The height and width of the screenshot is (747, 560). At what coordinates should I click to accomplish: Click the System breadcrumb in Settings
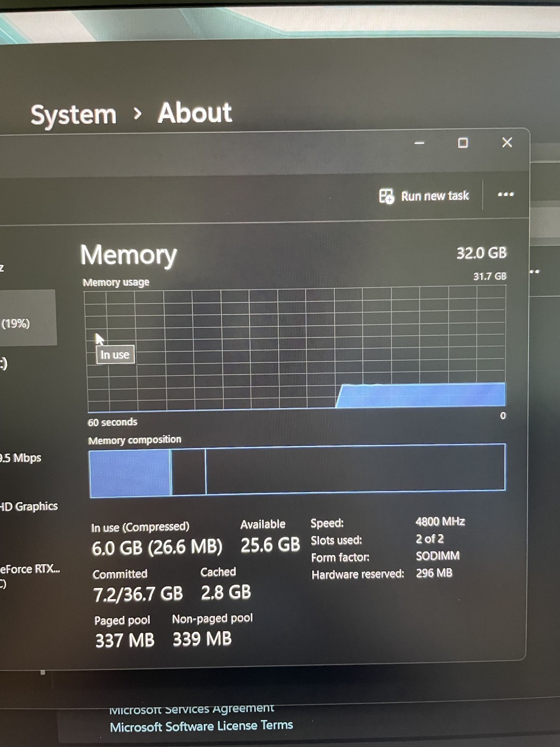pyautogui.click(x=73, y=115)
